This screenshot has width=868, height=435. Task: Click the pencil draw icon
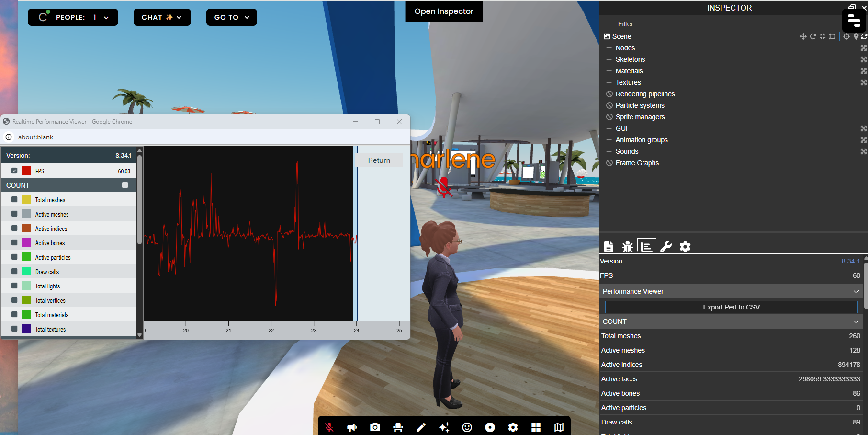421,427
